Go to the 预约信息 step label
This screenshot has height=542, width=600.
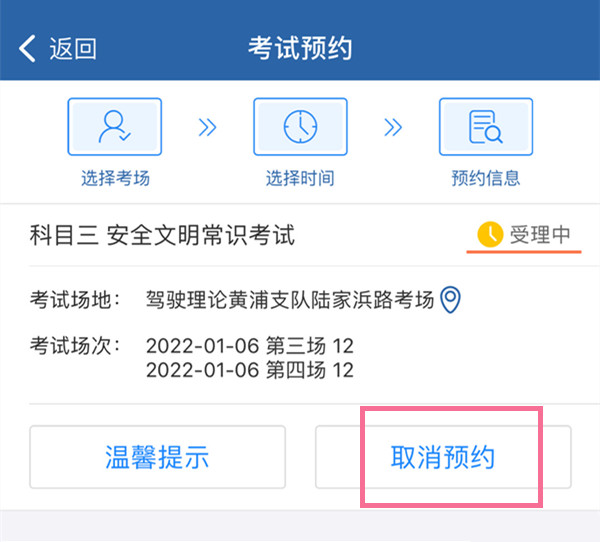click(x=485, y=179)
